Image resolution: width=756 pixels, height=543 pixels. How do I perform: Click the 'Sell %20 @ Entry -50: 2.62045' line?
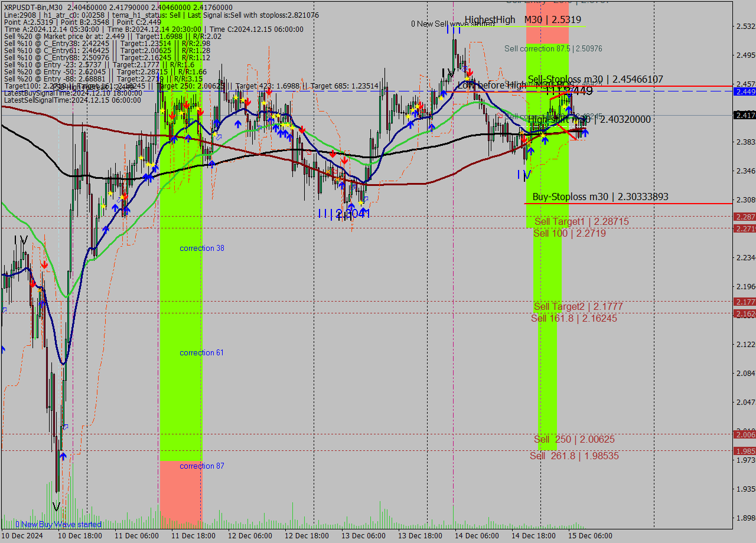click(x=105, y=71)
